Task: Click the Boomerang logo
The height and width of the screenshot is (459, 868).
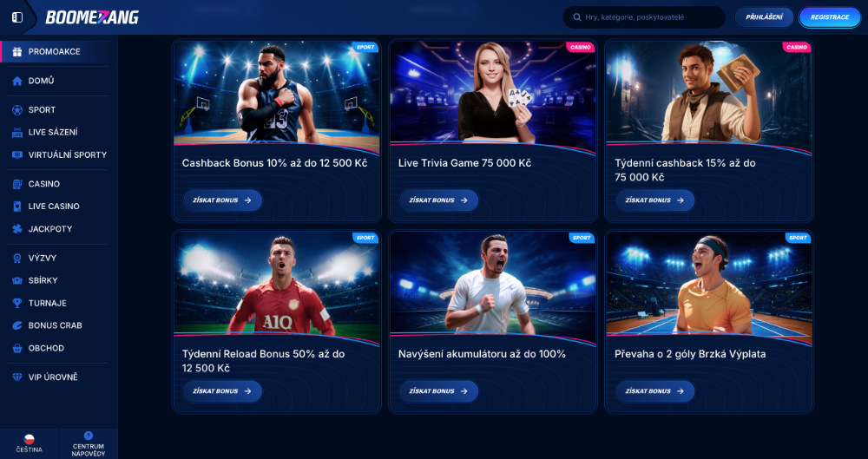Action: pos(92,17)
